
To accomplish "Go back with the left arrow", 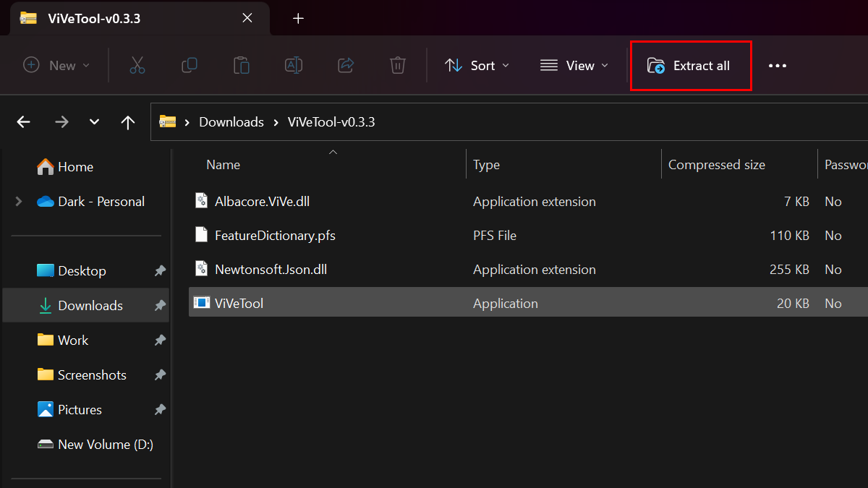I will pyautogui.click(x=24, y=122).
